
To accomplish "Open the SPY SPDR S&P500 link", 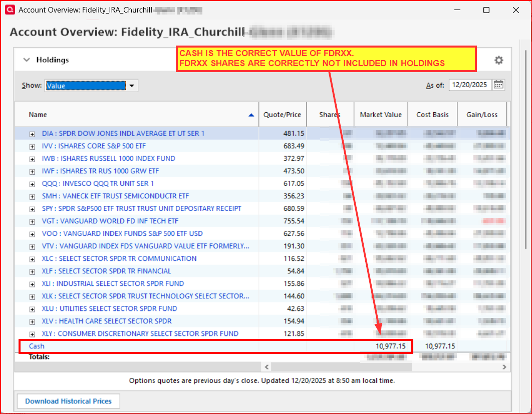I will pos(141,209).
